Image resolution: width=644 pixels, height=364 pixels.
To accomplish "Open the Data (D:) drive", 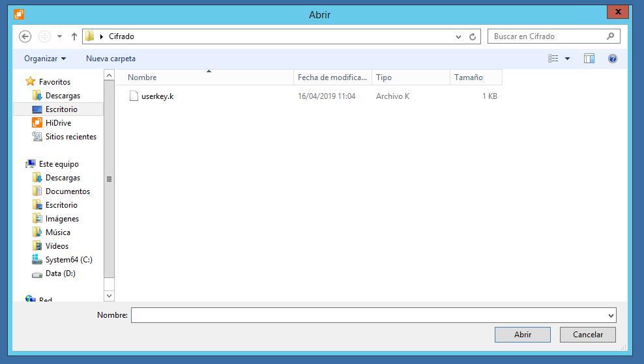I will (x=61, y=273).
